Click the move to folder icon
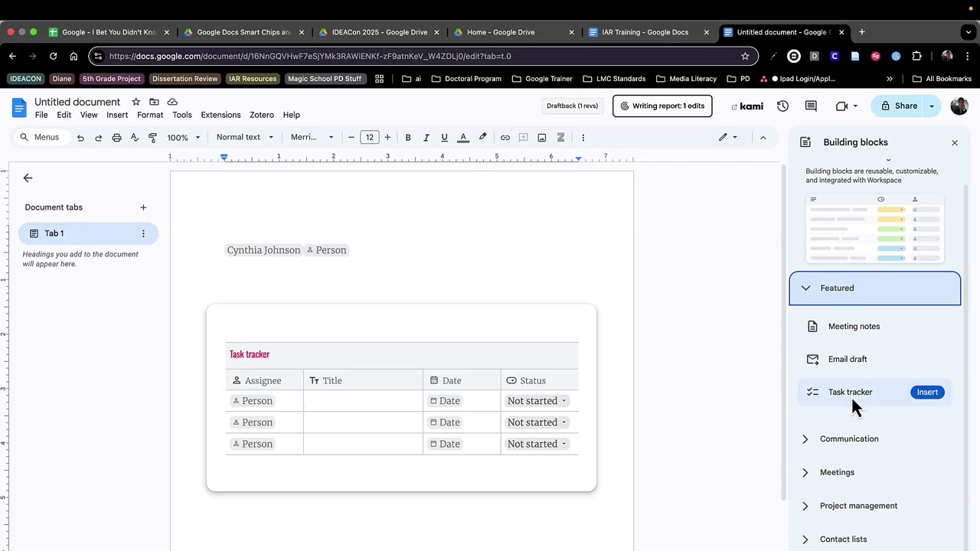 tap(154, 102)
